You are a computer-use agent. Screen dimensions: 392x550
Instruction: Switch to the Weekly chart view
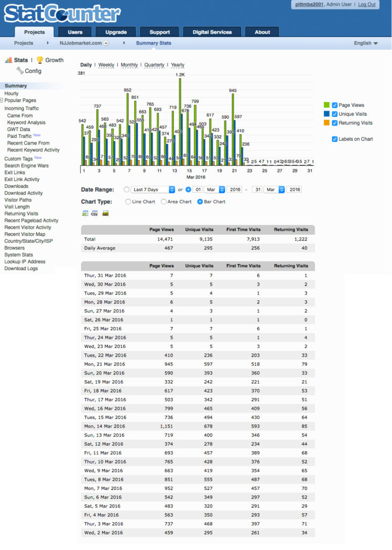106,65
